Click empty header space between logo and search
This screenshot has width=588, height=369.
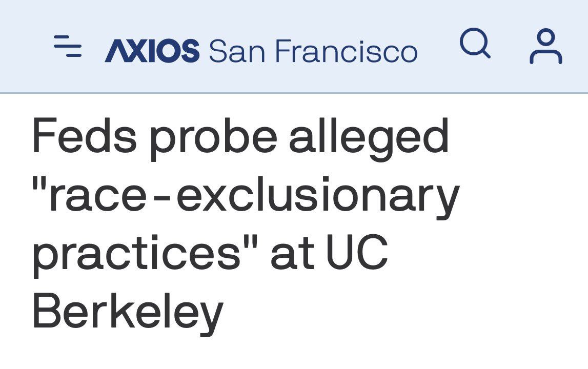click(438, 46)
